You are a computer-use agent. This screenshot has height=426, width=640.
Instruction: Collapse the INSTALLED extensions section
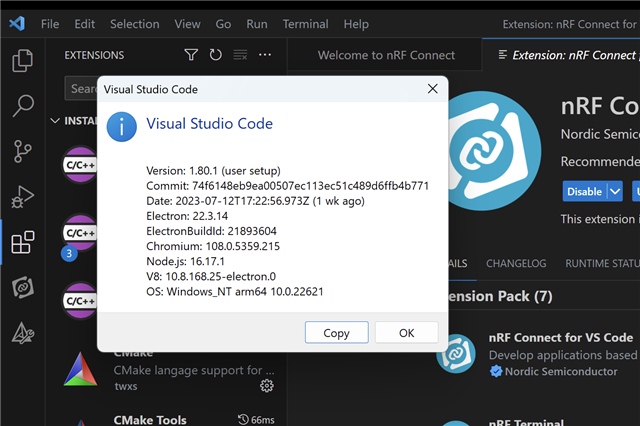coord(55,121)
